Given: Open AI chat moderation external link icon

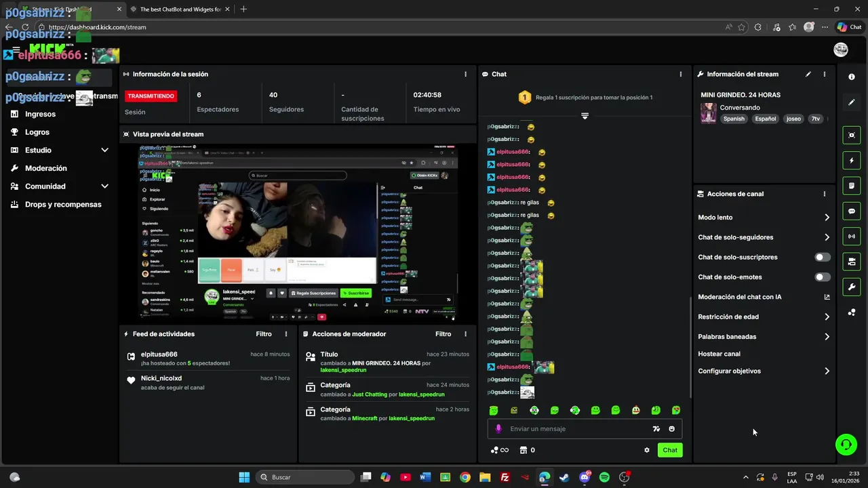Looking at the screenshot, I should click(x=827, y=297).
